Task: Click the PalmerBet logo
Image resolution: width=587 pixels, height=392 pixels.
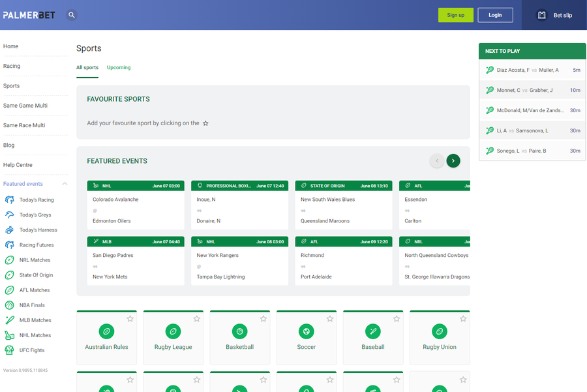Action: coord(29,15)
